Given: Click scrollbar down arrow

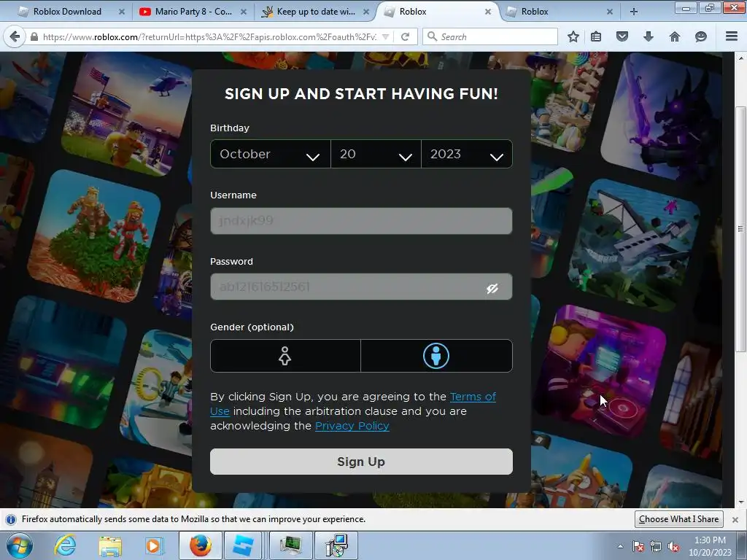Looking at the screenshot, I should click(x=740, y=502).
